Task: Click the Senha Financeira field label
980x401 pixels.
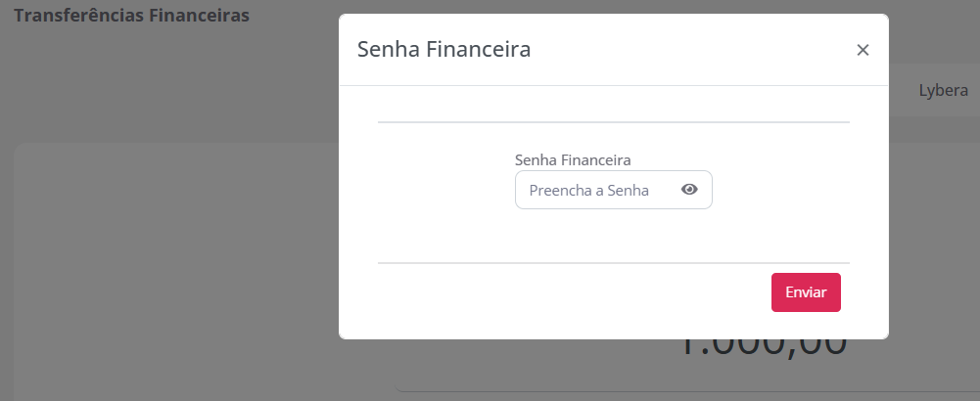Action: (573, 158)
